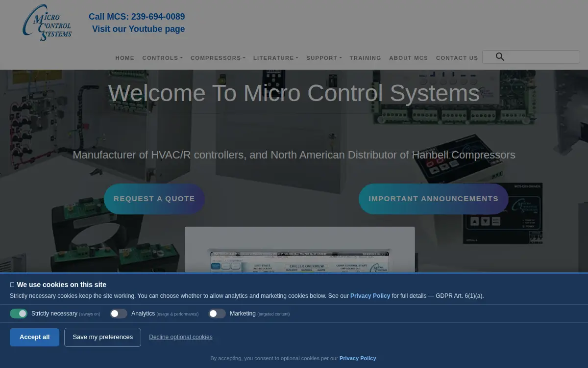Click the Micro Control Systems logo
The image size is (588, 368).
tap(47, 23)
